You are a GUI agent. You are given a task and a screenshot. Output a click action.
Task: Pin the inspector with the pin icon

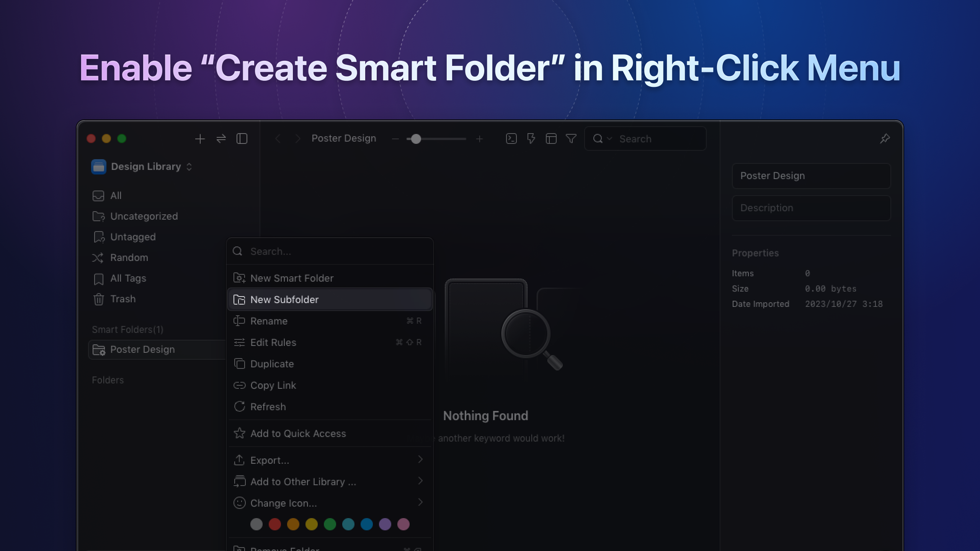pyautogui.click(x=885, y=139)
